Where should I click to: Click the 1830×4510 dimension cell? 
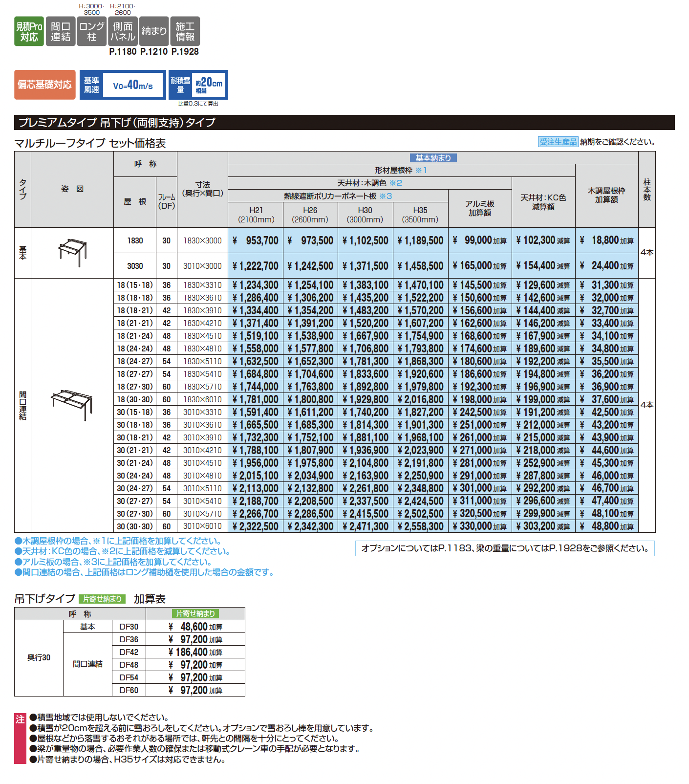[x=202, y=336]
